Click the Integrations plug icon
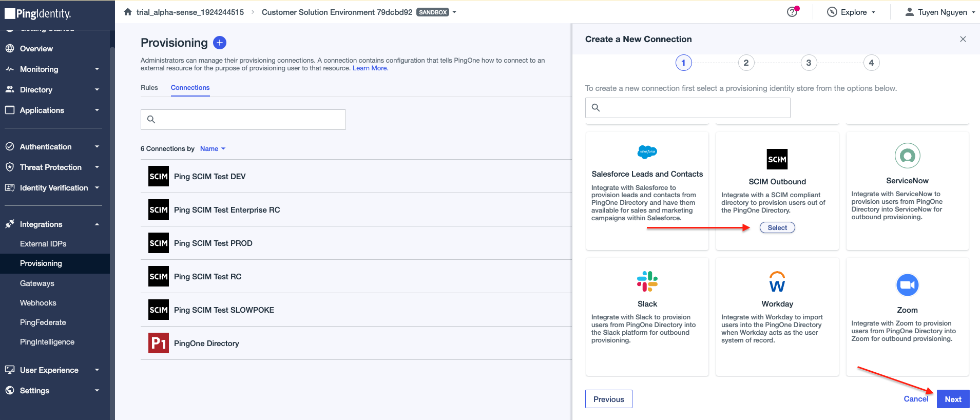 10,224
